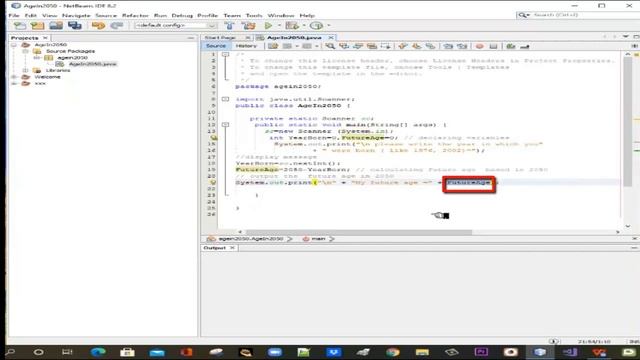This screenshot has width=640, height=360.
Task: Run the project with green play icon
Action: [268, 26]
